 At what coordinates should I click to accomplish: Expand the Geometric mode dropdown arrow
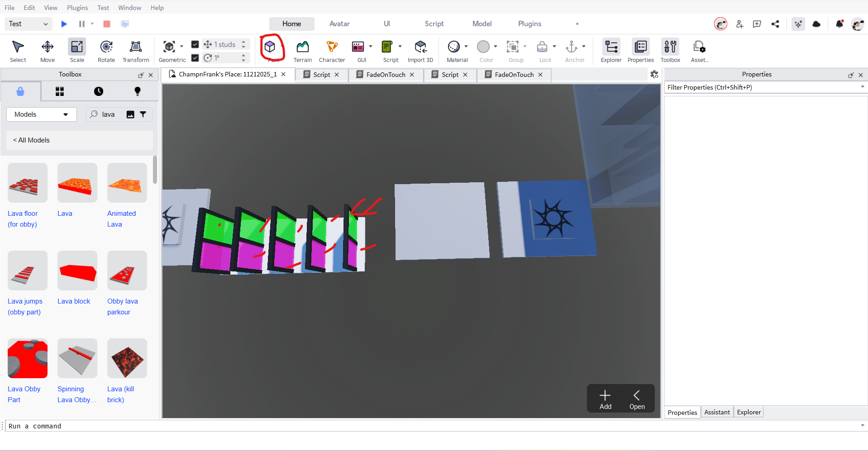click(181, 47)
